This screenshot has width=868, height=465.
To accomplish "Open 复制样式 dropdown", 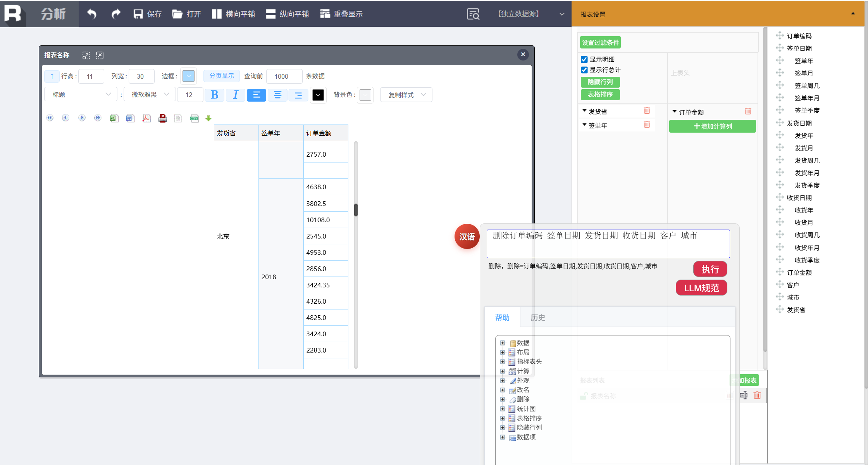I will (406, 95).
